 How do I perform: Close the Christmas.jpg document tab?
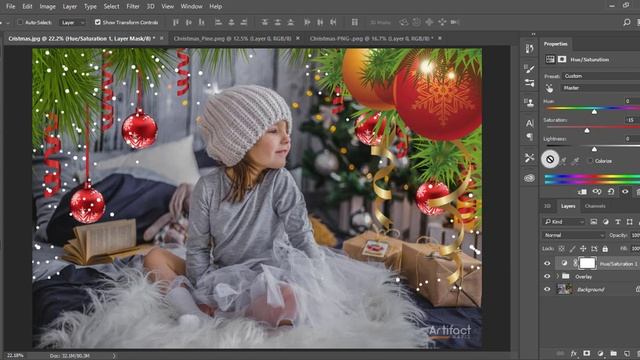pyautogui.click(x=162, y=38)
